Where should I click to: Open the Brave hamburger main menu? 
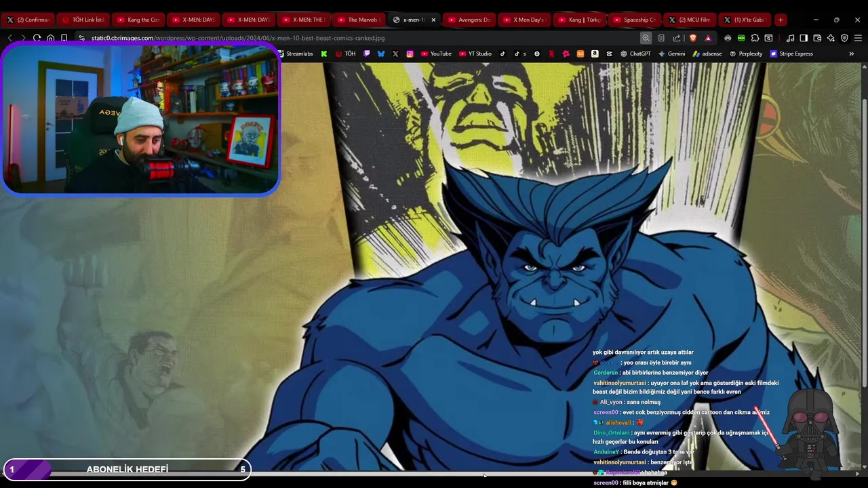pyautogui.click(x=858, y=38)
